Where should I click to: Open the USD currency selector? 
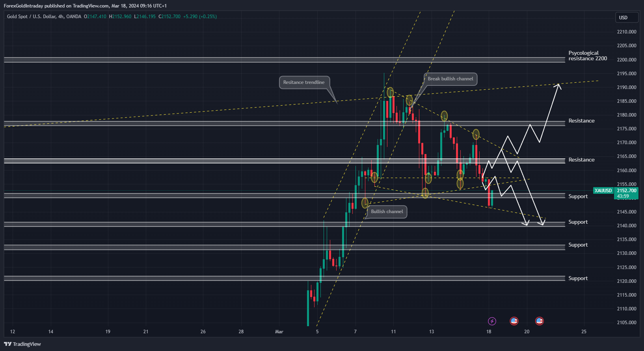(627, 17)
